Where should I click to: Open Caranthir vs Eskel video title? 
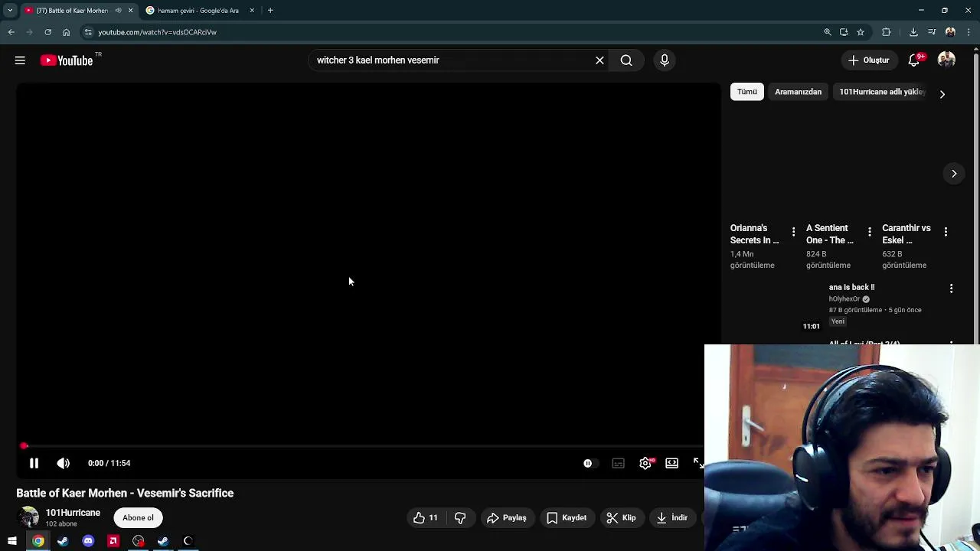pyautogui.click(x=906, y=234)
